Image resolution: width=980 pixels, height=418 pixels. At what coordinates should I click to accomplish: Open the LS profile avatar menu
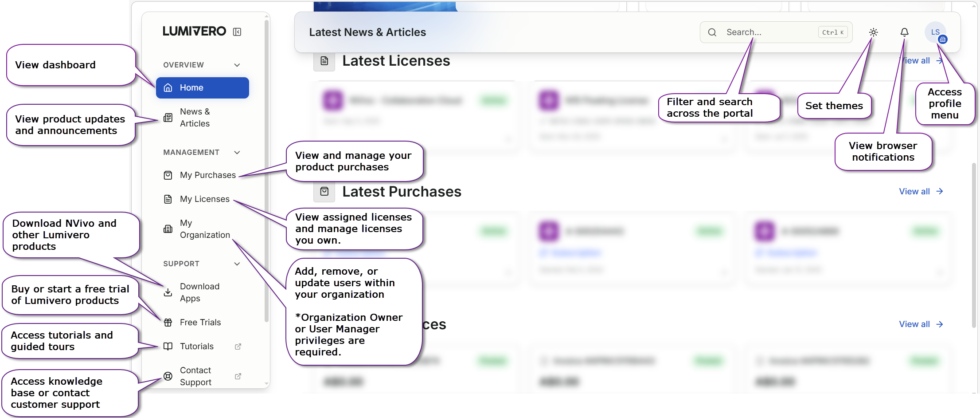tap(935, 32)
